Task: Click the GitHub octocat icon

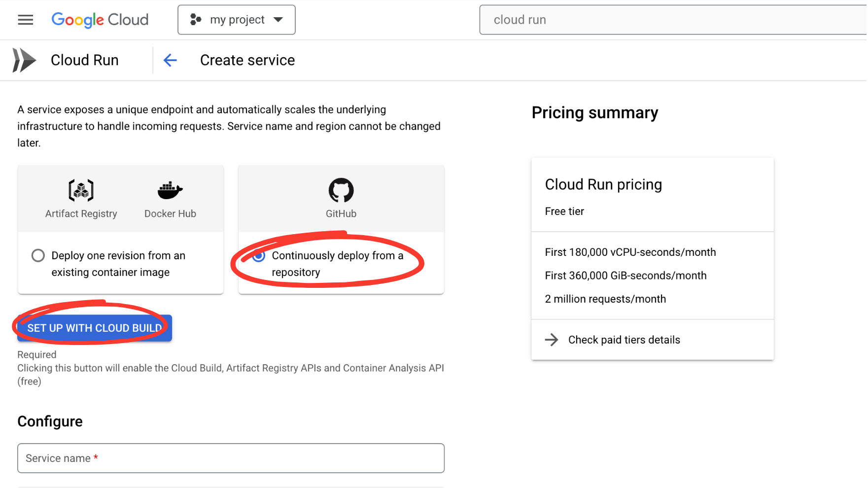Action: [341, 190]
